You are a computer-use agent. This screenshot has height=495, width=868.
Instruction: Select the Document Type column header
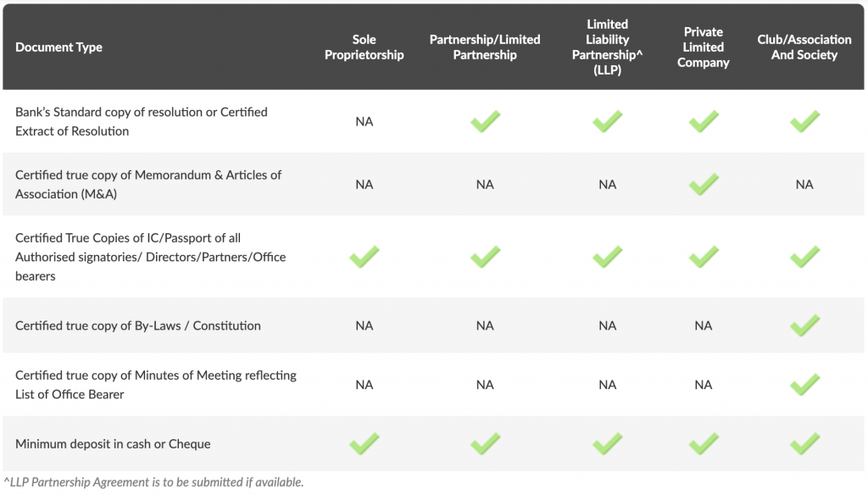58,47
